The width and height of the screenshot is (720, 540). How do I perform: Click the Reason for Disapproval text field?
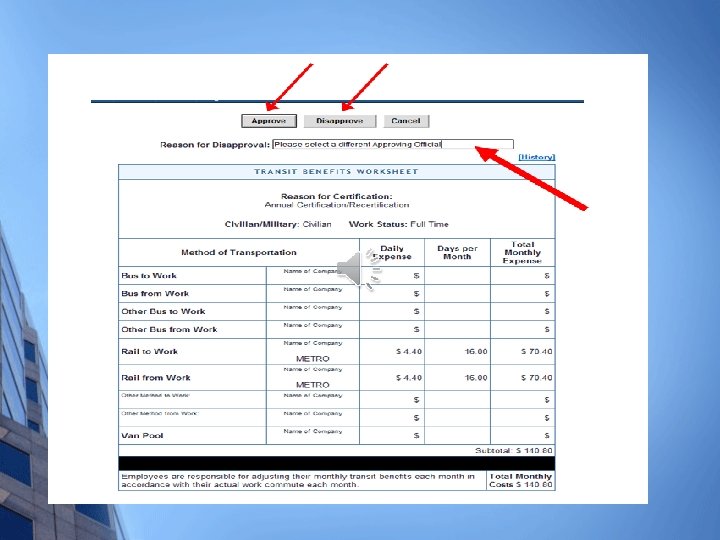pyautogui.click(x=393, y=144)
